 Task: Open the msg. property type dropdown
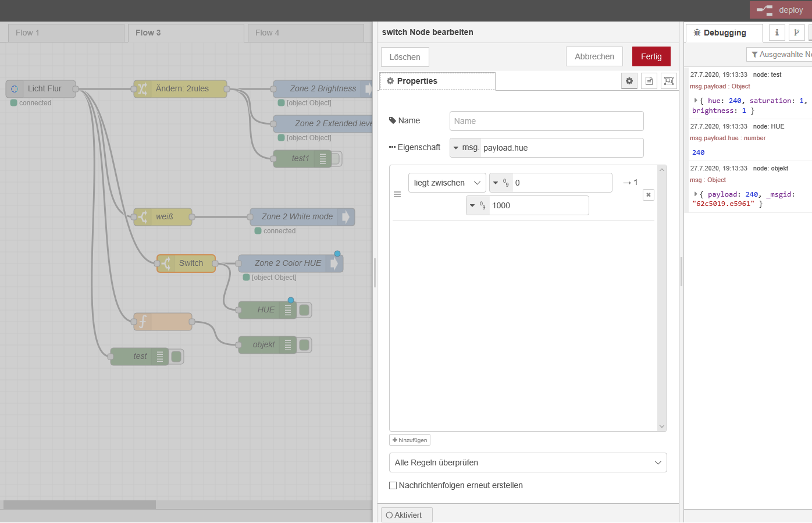point(465,148)
